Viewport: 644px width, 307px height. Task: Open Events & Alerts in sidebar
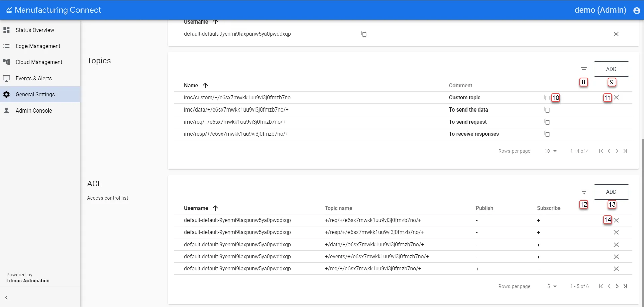(40, 78)
